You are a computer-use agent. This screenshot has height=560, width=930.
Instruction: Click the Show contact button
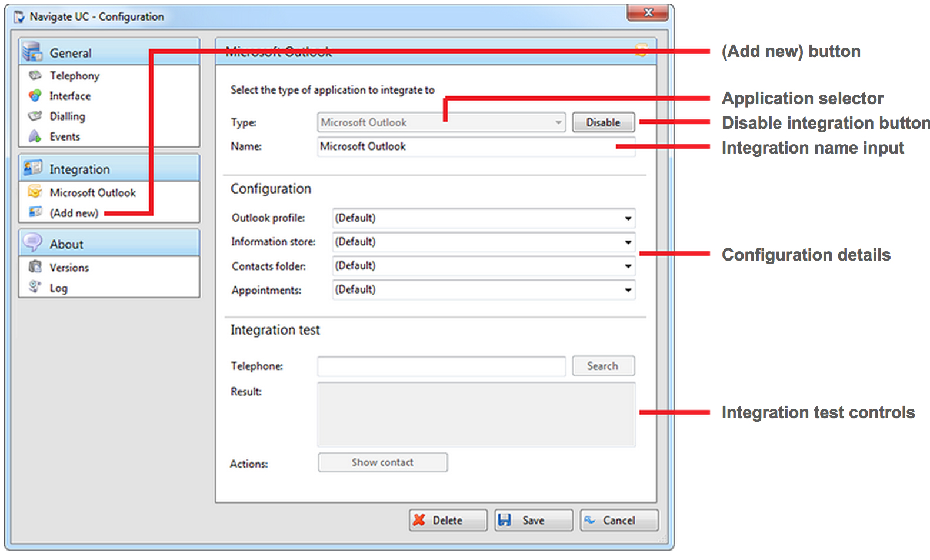(382, 462)
